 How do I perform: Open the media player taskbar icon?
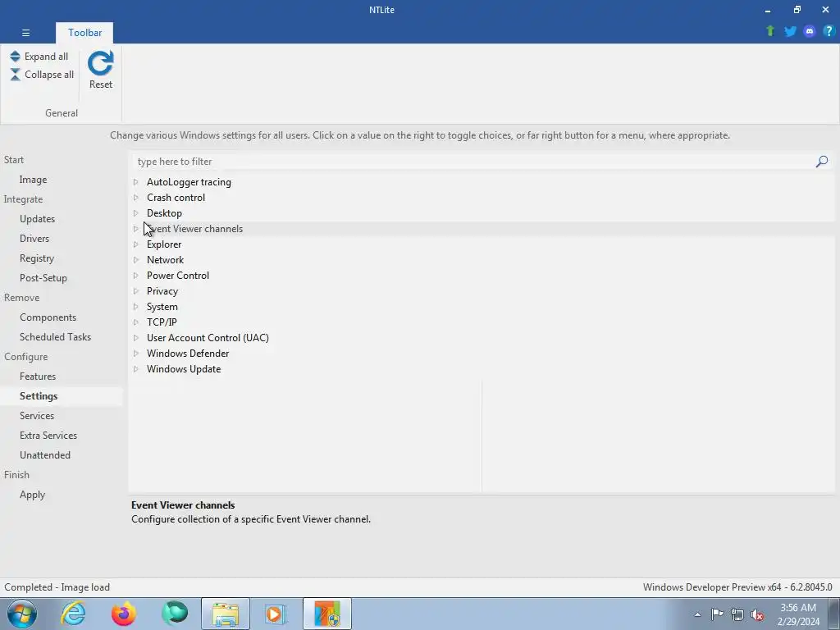click(x=276, y=614)
